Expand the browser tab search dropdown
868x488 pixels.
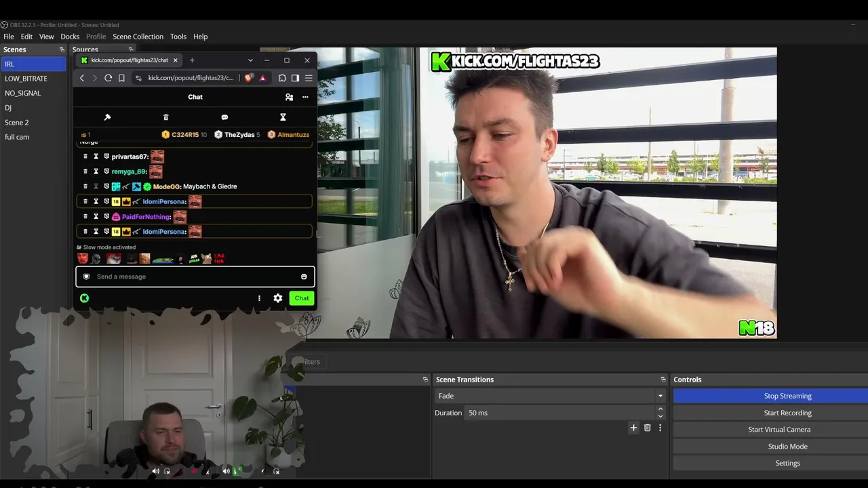(250, 60)
